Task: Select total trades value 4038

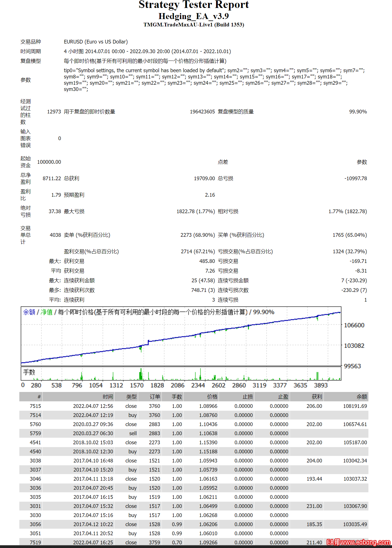Action: click(x=55, y=235)
